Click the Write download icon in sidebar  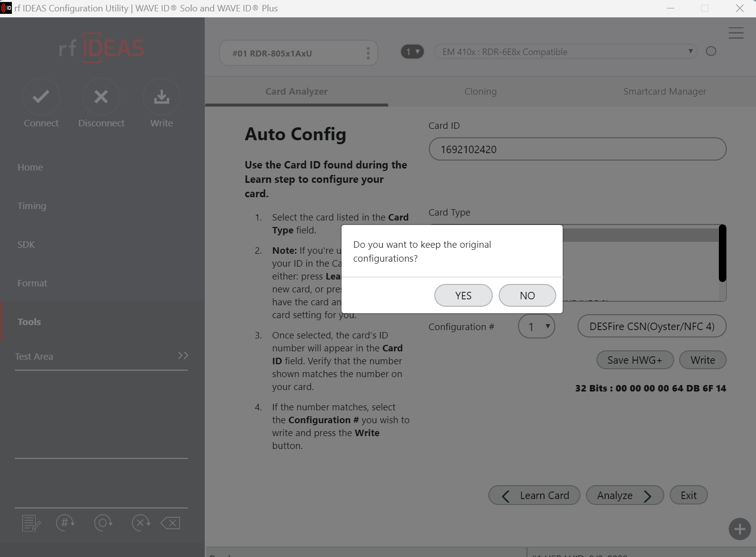point(162,97)
